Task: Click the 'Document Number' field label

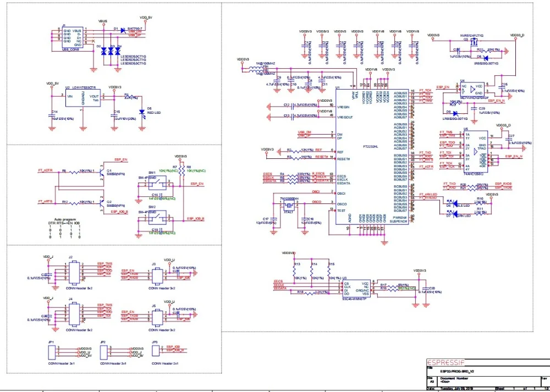Action: 454,378
